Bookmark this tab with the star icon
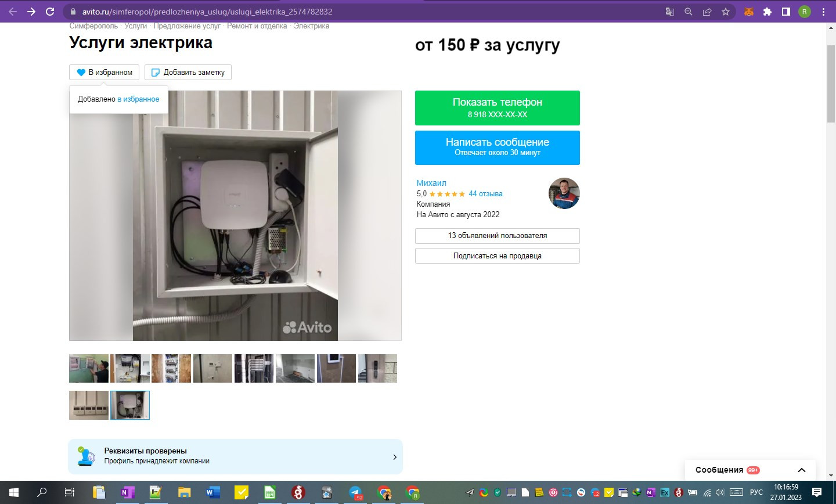 click(726, 12)
